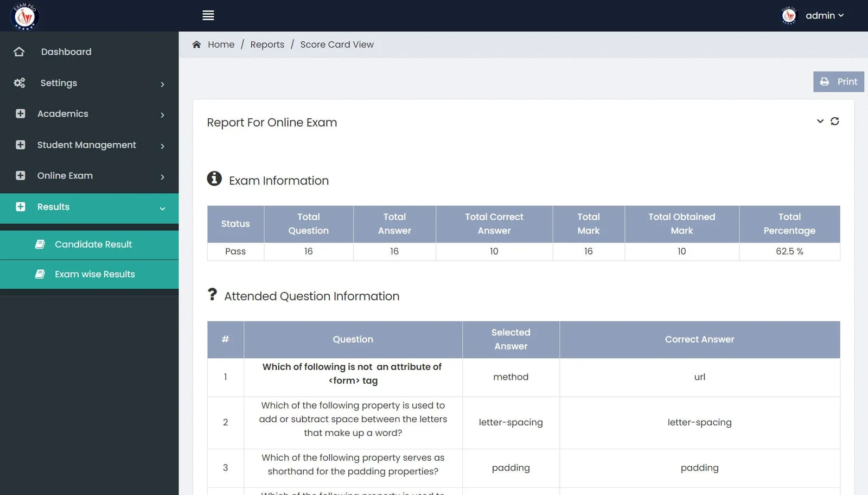Image resolution: width=868 pixels, height=495 pixels.
Task: Select the Pass status cell
Action: tap(235, 251)
